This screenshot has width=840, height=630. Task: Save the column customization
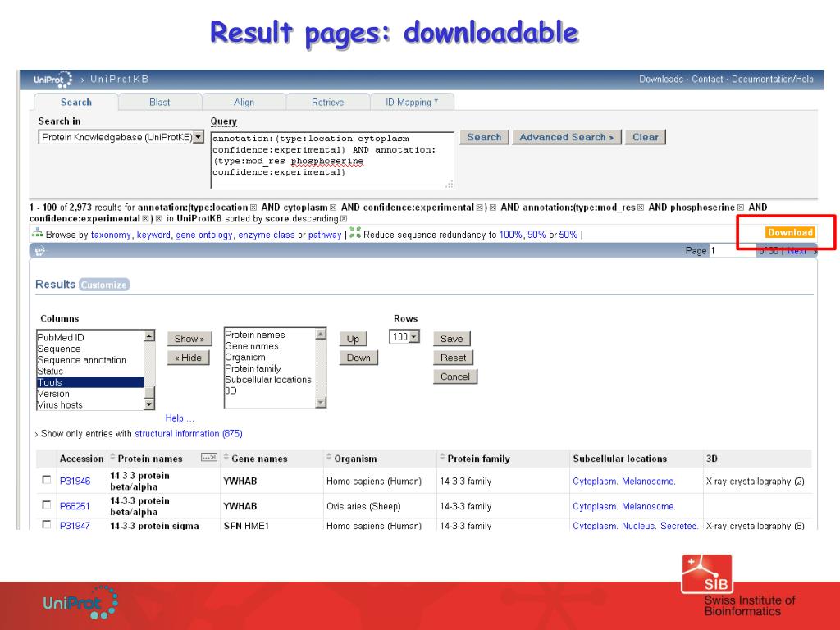click(452, 339)
